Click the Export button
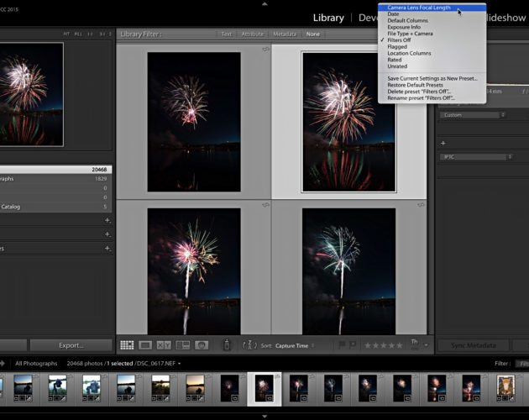Image resolution: width=529 pixels, height=420 pixels. pyautogui.click(x=71, y=345)
